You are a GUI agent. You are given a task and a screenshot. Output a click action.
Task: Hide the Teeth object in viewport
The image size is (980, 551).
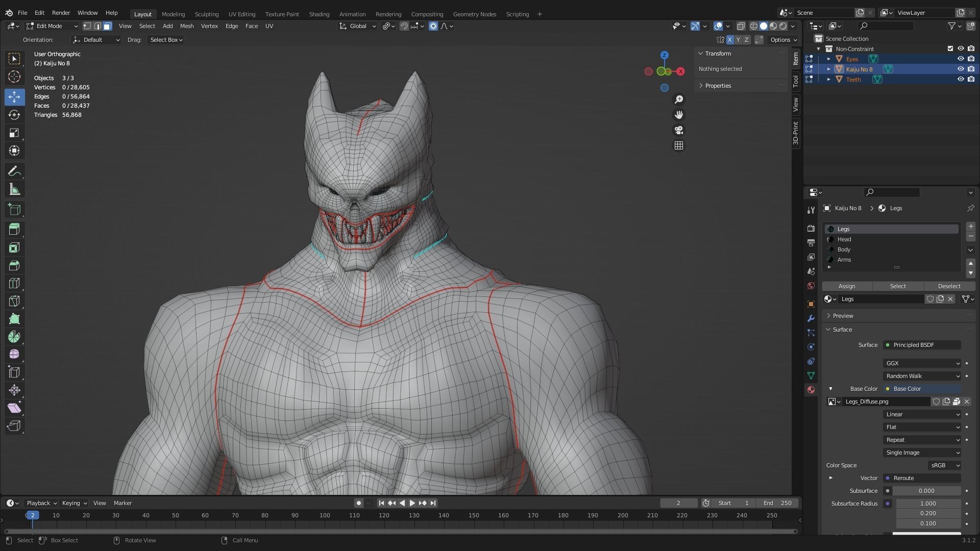[961, 79]
